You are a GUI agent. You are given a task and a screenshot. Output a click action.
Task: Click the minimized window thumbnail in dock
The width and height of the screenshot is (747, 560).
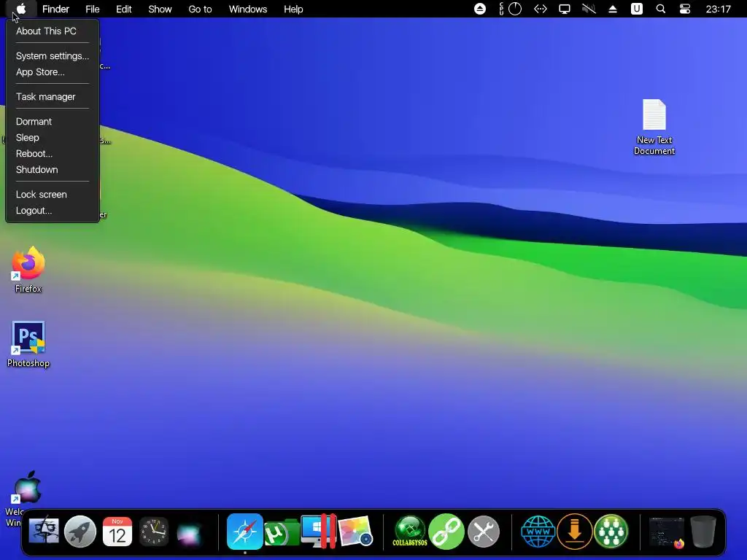pos(667,532)
